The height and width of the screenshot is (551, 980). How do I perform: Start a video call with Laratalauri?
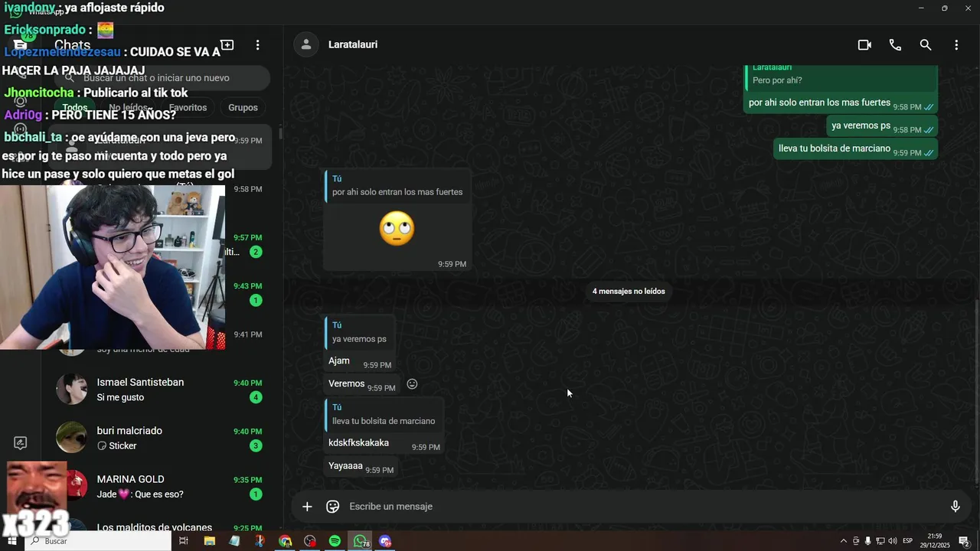(x=864, y=45)
